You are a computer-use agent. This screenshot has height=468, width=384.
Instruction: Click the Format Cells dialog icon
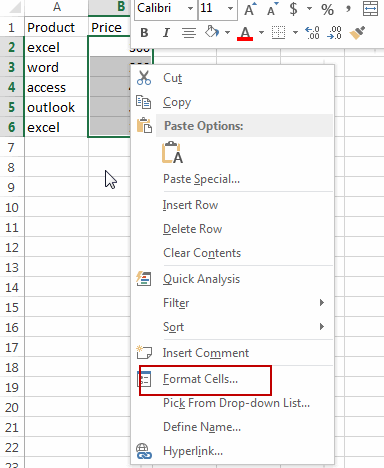click(x=144, y=379)
